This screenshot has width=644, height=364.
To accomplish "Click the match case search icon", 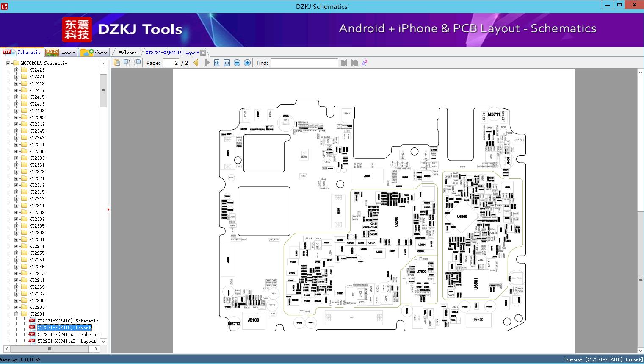I will point(364,63).
